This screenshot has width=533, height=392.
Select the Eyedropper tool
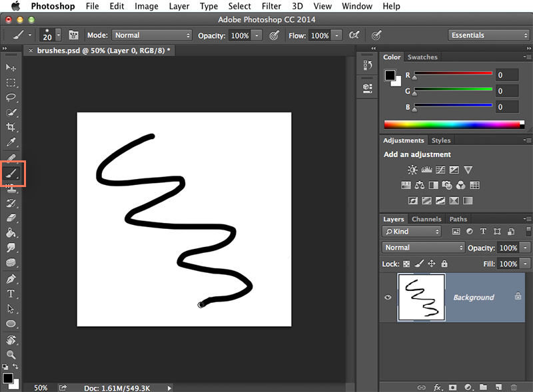pyautogui.click(x=11, y=142)
